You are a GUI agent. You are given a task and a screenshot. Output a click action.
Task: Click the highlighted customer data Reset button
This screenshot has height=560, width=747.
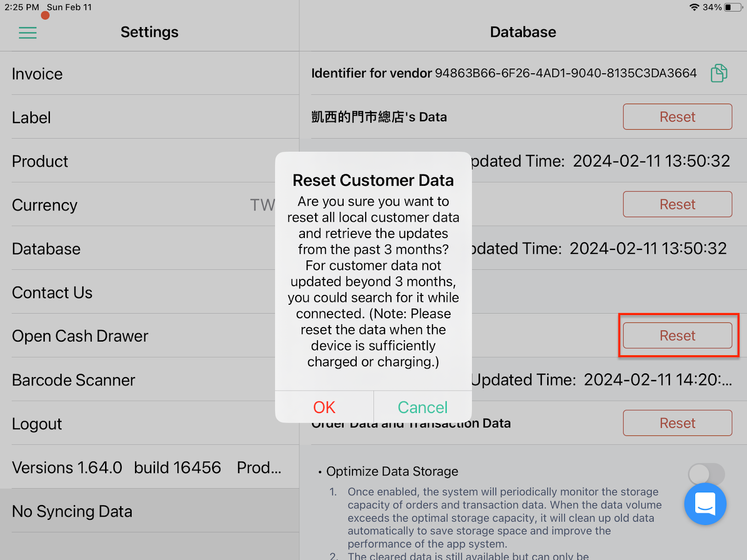677,336
